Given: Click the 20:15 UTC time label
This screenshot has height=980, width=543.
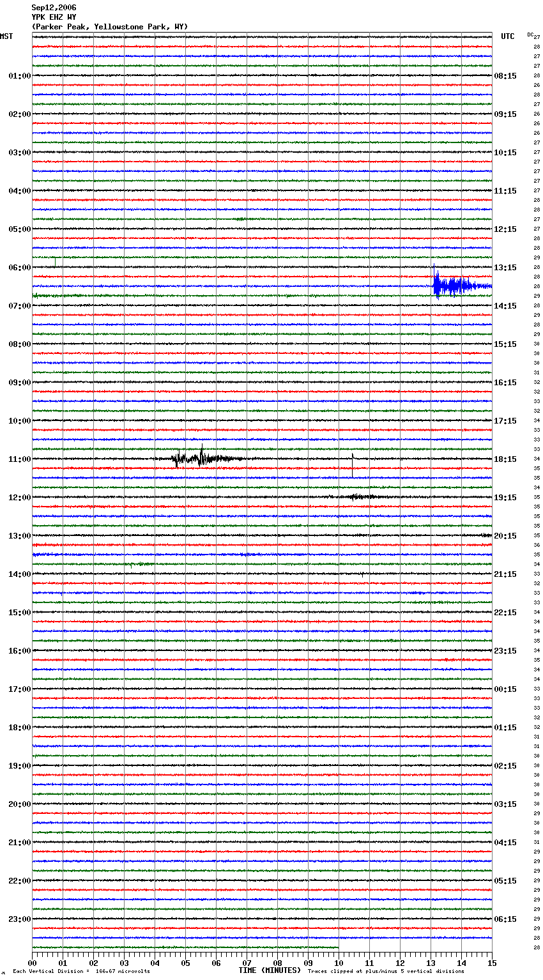Looking at the screenshot, I should [505, 536].
